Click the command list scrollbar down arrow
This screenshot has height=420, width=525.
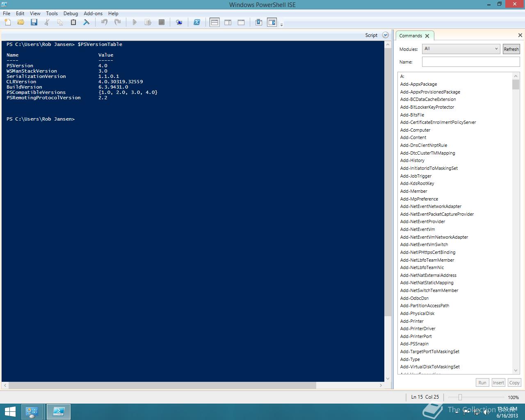(516, 370)
